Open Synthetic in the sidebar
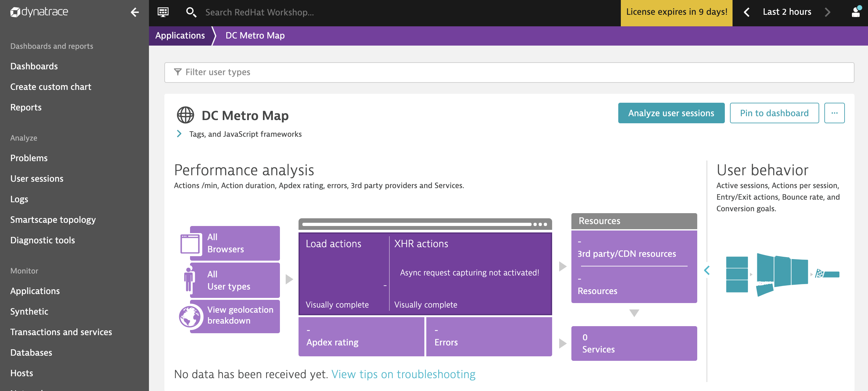Screen dimensions: 868x391 (x=29, y=311)
